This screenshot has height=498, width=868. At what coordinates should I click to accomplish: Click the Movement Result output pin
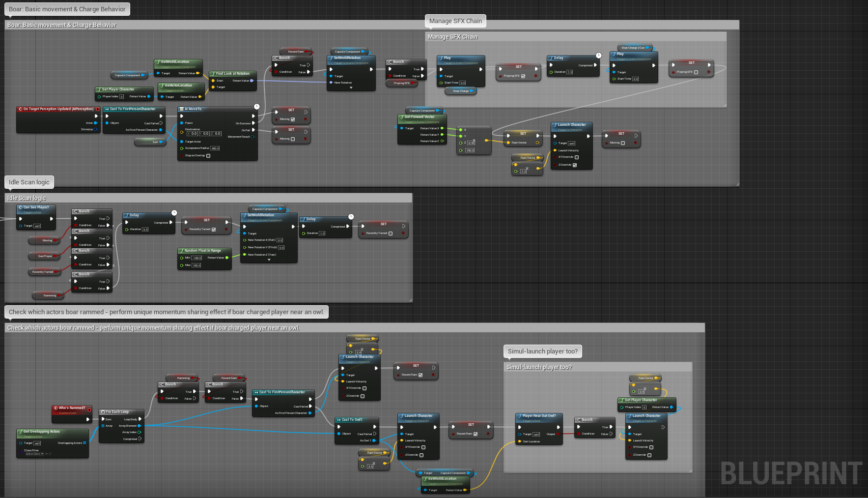(x=253, y=137)
